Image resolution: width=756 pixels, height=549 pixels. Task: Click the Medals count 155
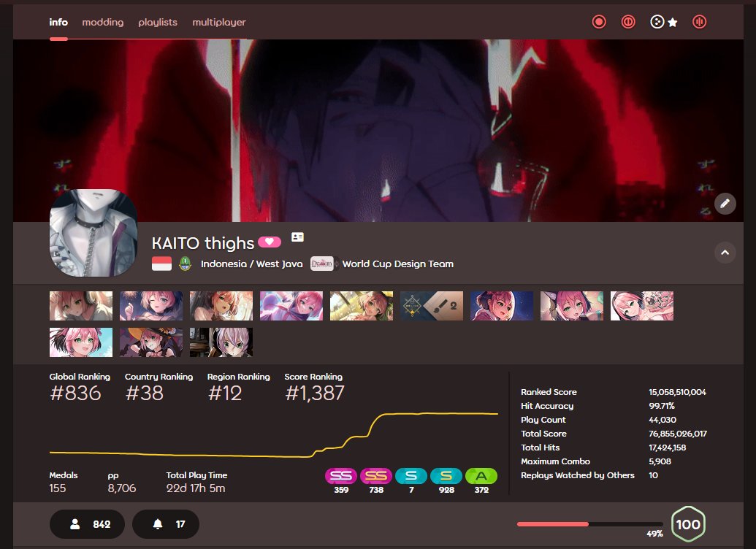click(58, 488)
